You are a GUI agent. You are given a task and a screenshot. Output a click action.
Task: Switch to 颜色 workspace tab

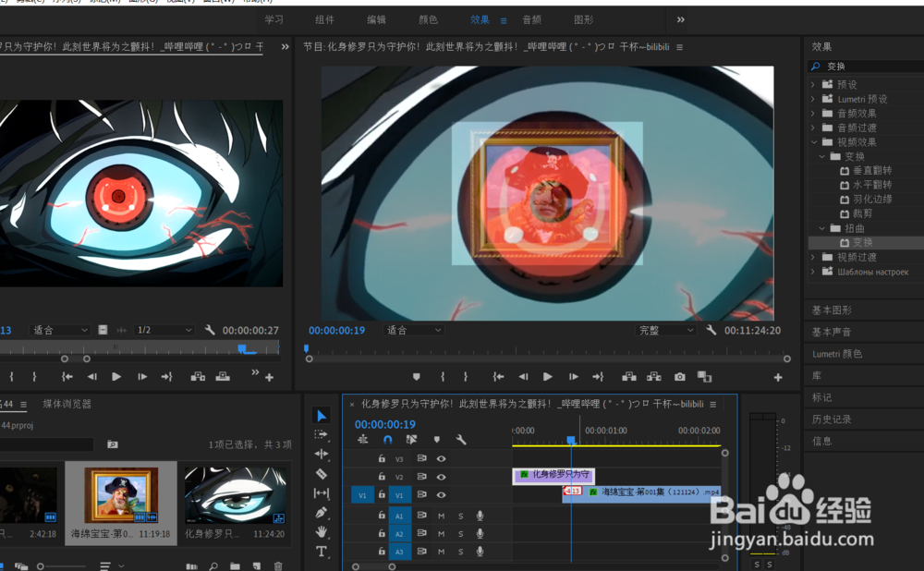[x=429, y=19]
